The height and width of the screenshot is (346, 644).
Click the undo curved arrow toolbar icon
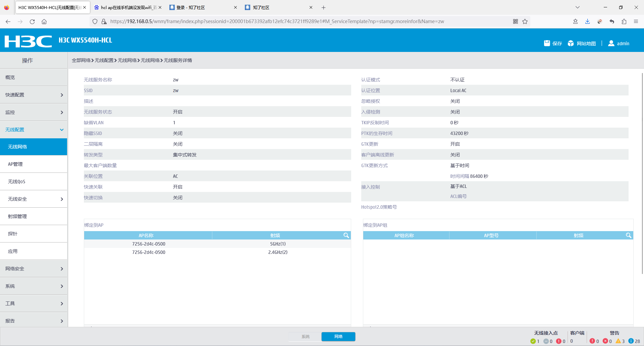tap(612, 21)
